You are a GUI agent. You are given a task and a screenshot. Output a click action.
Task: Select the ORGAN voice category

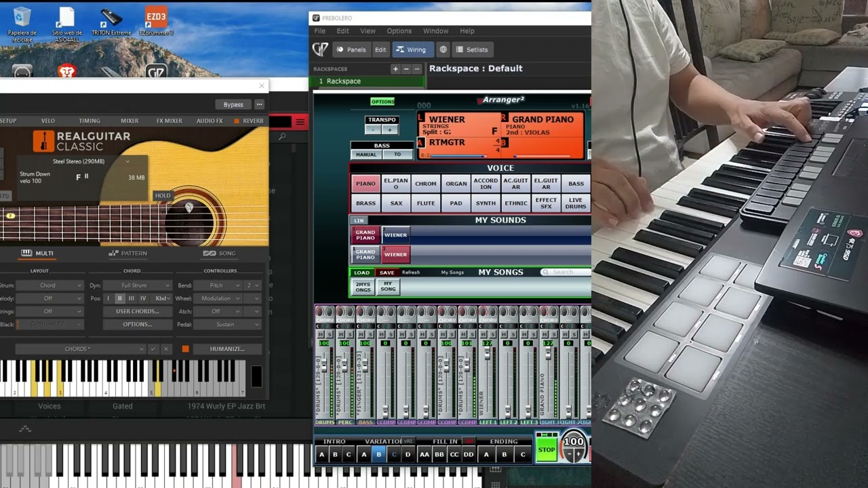point(456,184)
